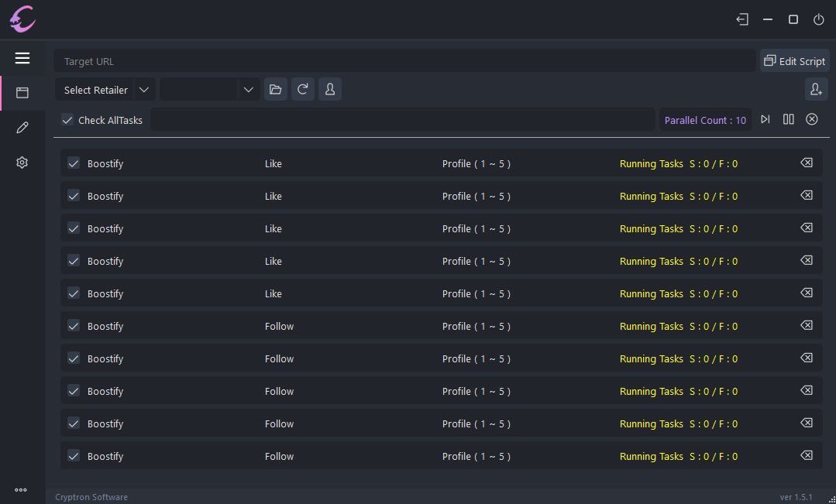
Task: Uncheck the fourth Boostify Follow row checkbox
Action: click(74, 423)
